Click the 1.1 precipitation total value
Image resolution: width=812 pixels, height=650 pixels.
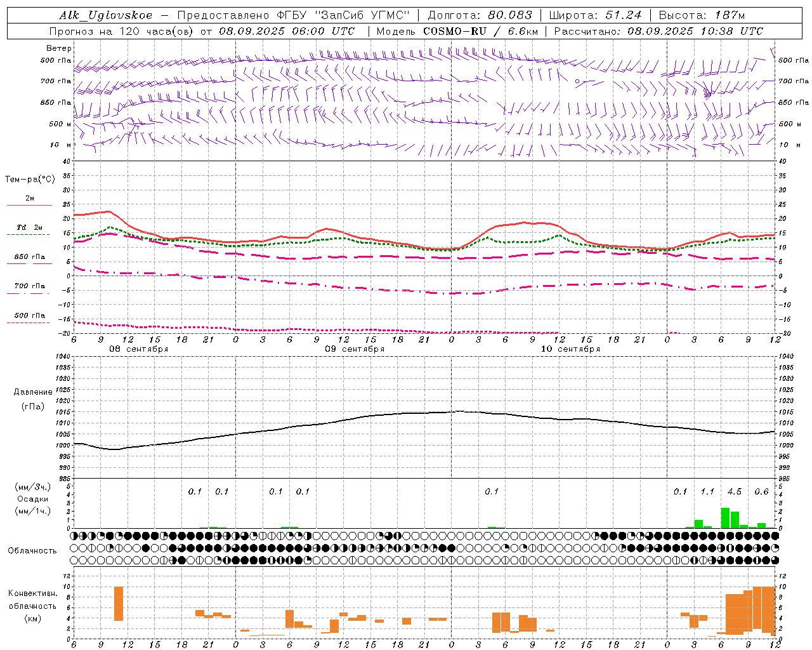pyautogui.click(x=707, y=491)
